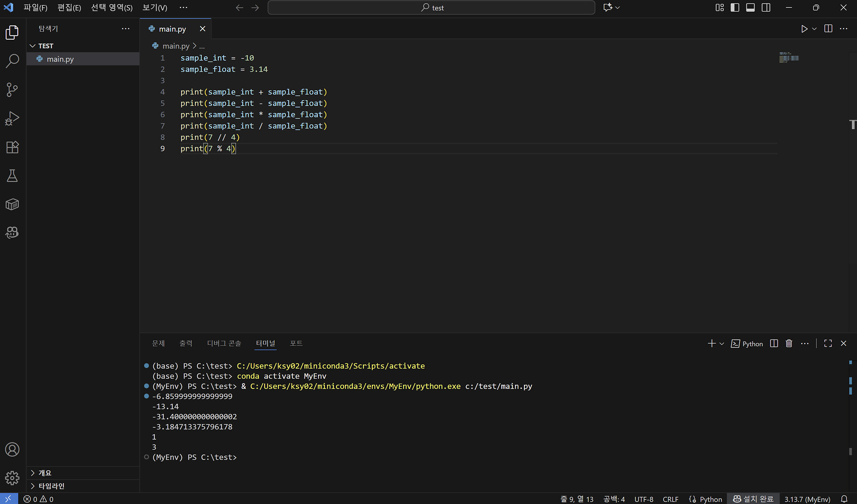Kill the terminal with trash icon

789,343
